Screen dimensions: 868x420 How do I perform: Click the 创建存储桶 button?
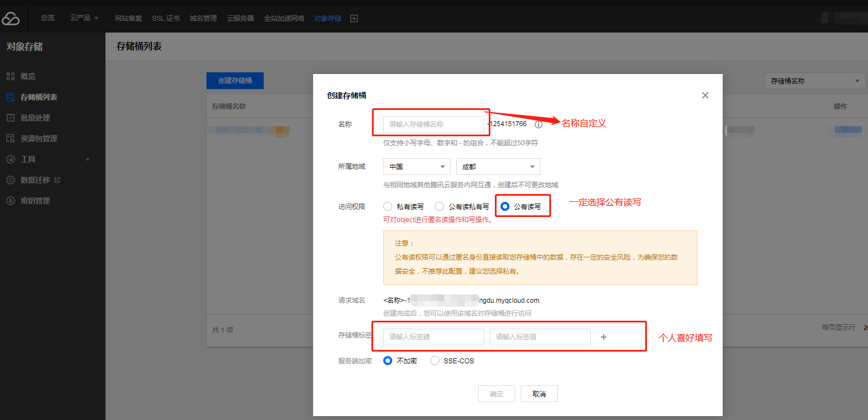coord(235,81)
